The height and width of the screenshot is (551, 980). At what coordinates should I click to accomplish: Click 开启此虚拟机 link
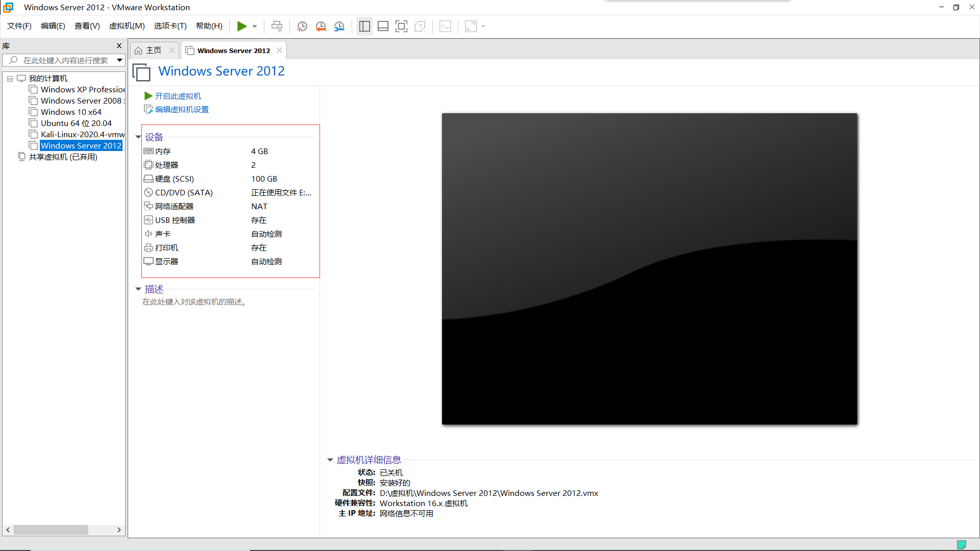(178, 96)
